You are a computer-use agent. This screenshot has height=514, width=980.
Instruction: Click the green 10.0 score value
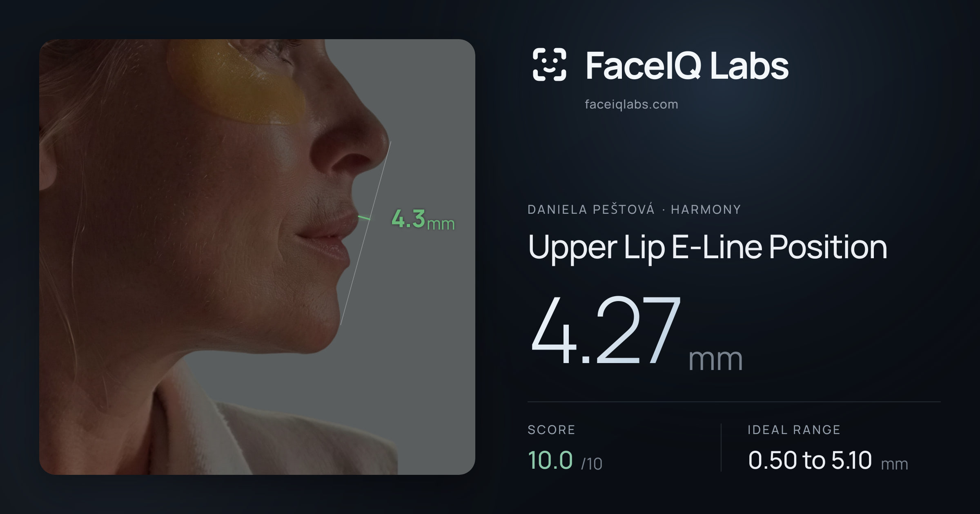550,460
